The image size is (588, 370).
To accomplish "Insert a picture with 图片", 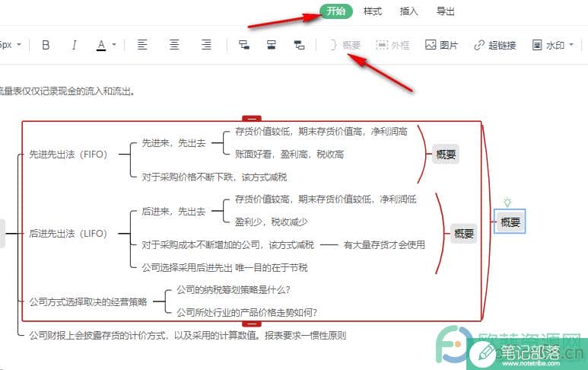I will pyautogui.click(x=441, y=45).
